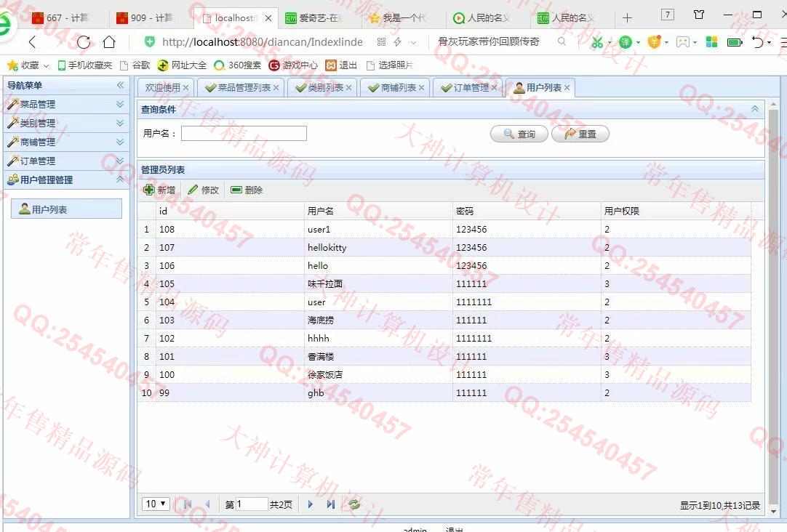787x532 pixels.
Task: Click the 修改 edit pencil button
Action: pyautogui.click(x=203, y=190)
